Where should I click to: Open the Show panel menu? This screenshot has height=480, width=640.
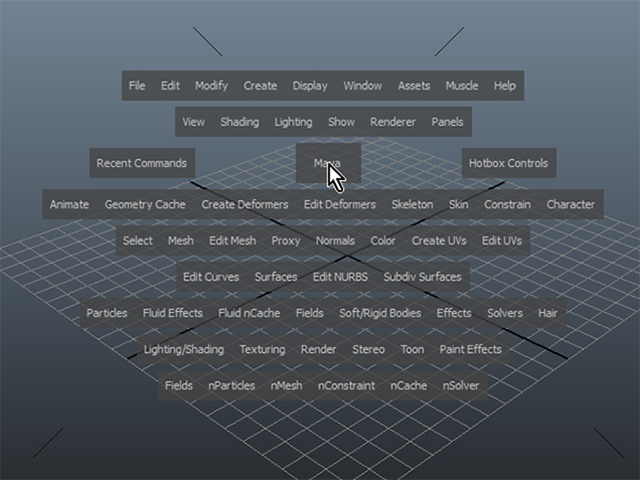click(342, 122)
